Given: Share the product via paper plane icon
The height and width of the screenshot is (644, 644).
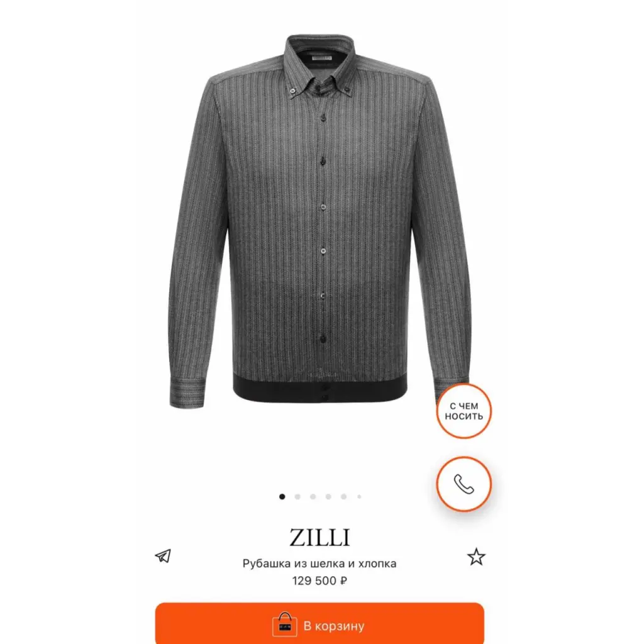Looking at the screenshot, I should tap(163, 556).
